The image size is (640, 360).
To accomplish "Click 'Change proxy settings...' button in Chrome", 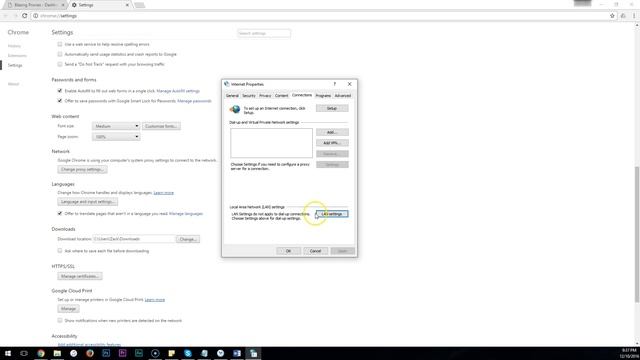I will 82,169.
